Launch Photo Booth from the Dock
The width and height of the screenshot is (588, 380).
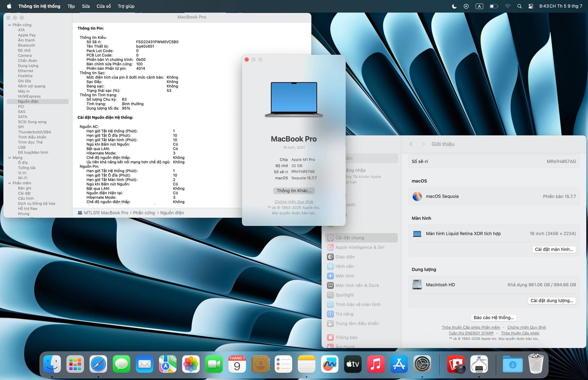tap(456, 364)
